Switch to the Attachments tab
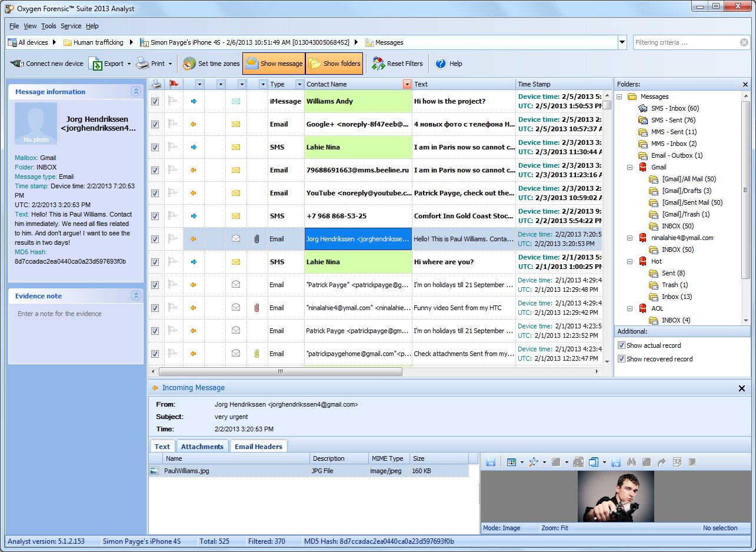This screenshot has width=756, height=552. coord(202,447)
